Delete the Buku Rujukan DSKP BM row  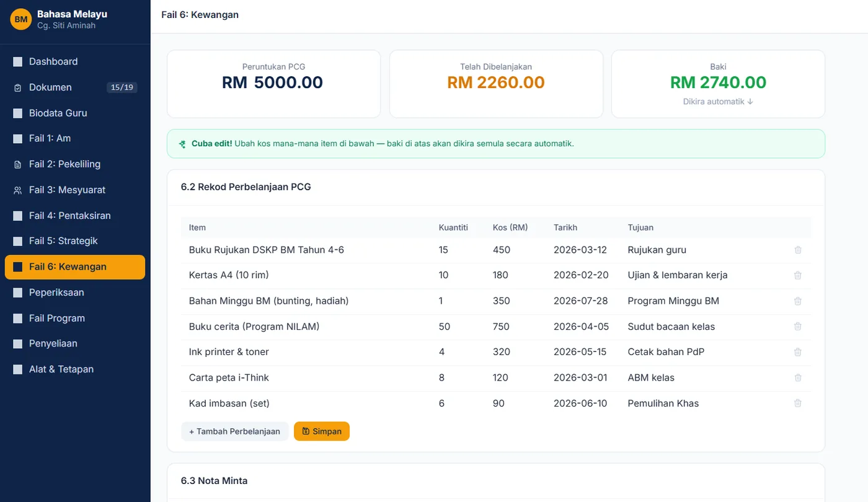click(x=798, y=250)
